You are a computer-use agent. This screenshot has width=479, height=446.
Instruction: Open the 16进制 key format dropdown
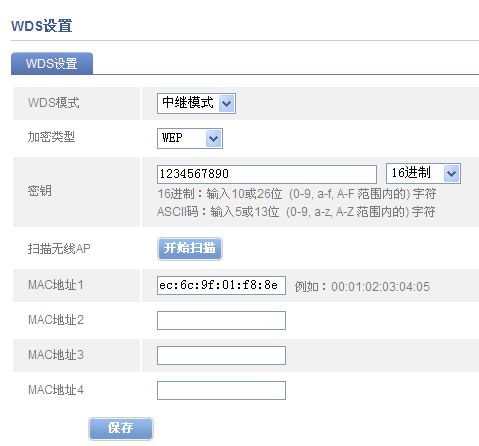tap(423, 173)
